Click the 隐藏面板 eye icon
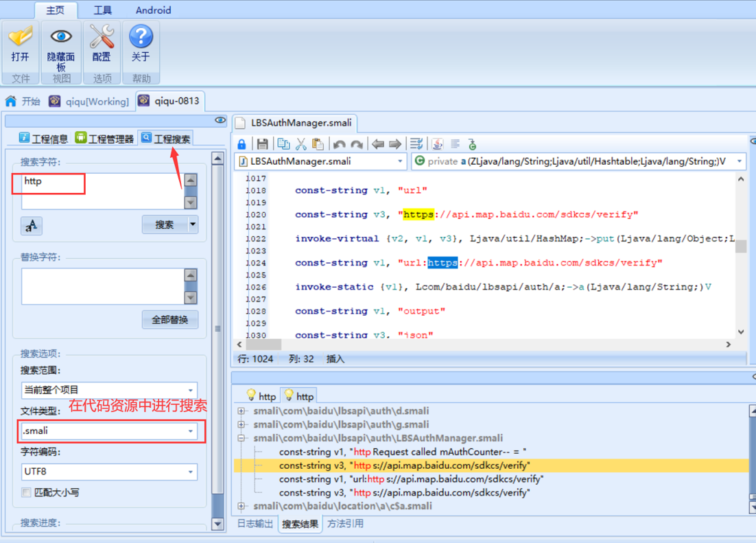This screenshot has width=756, height=543. click(61, 36)
